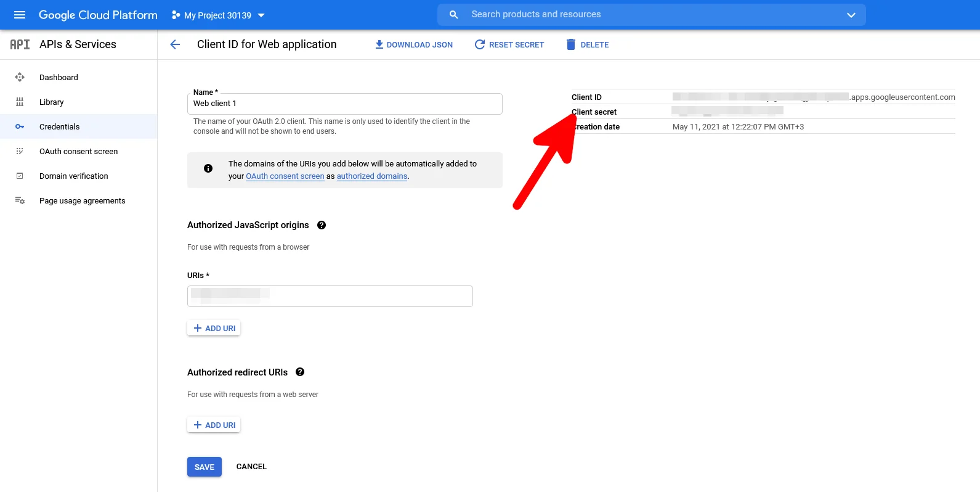
Task: Click the SAVE button
Action: pos(205,467)
